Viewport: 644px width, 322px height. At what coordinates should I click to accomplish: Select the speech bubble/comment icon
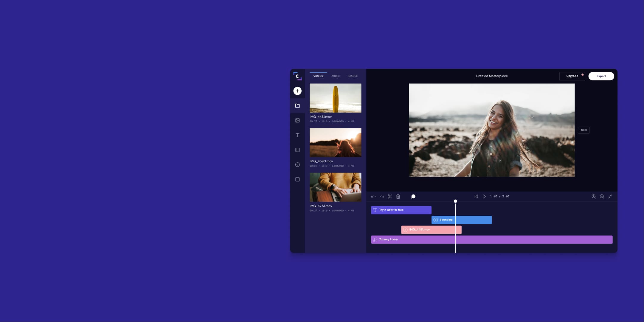413,196
